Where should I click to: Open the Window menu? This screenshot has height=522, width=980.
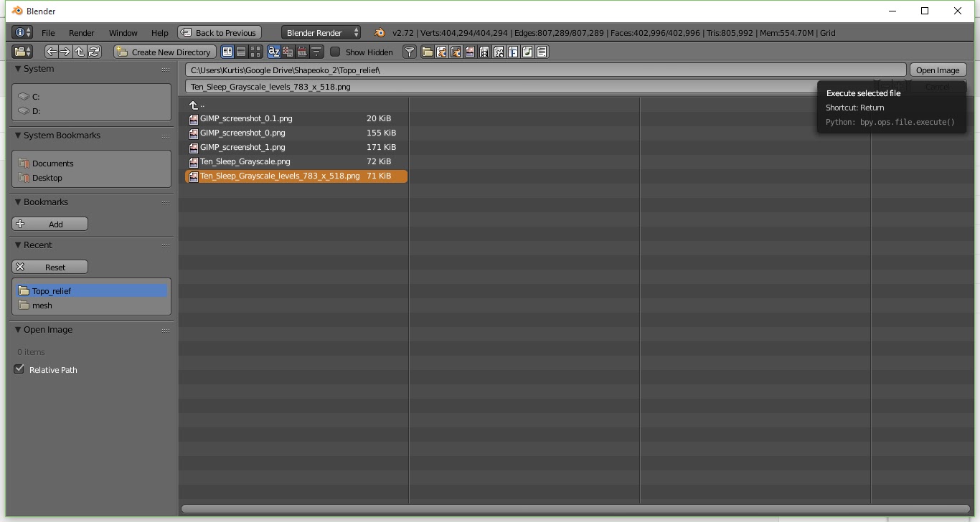[123, 33]
